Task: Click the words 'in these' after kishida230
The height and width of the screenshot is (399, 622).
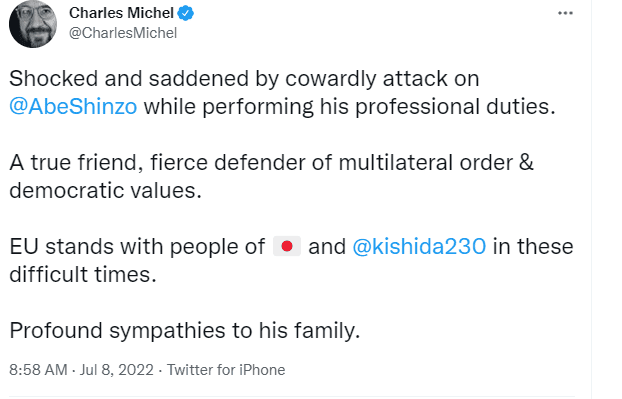Action: [x=533, y=246]
